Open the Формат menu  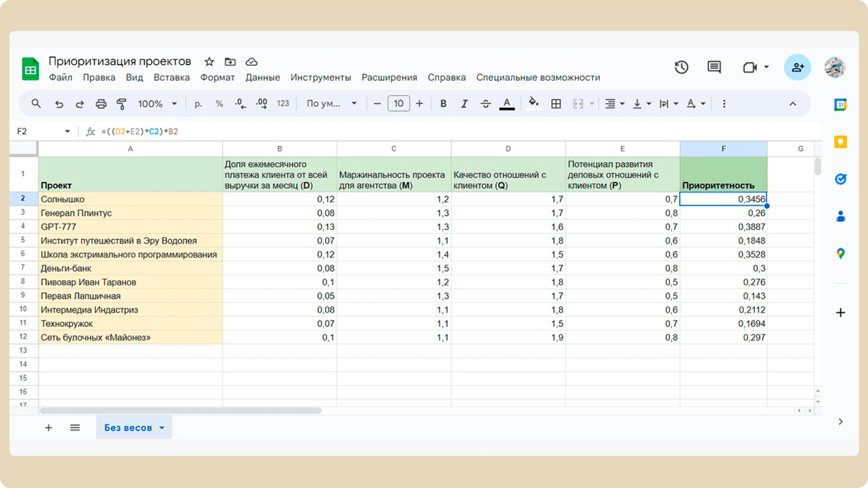click(217, 77)
